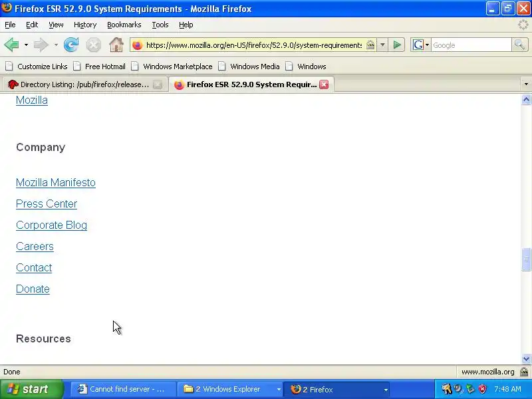Click the Stop loading icon
The image size is (532, 399).
[93, 45]
